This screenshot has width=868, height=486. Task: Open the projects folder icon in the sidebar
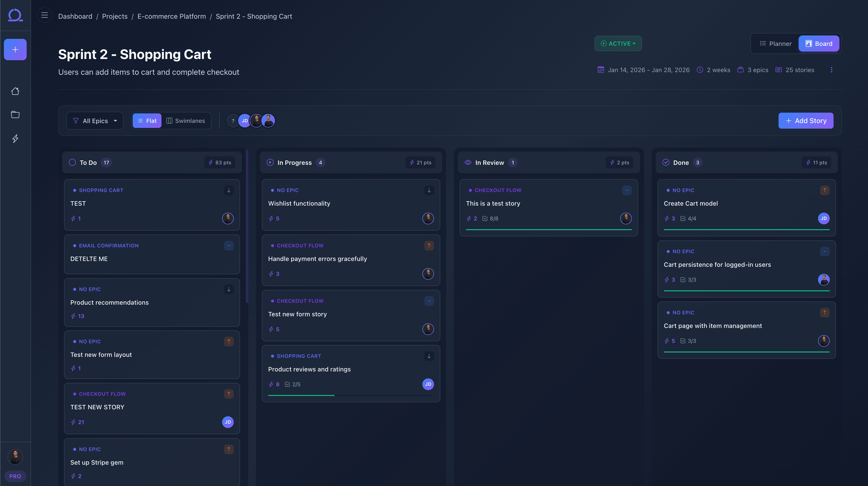pyautogui.click(x=15, y=115)
